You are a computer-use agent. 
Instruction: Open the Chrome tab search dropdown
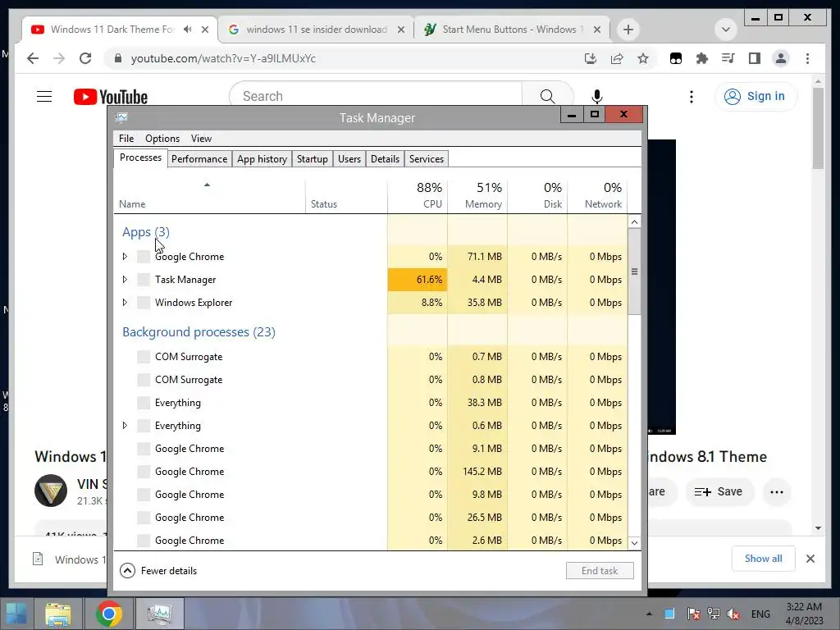point(726,30)
